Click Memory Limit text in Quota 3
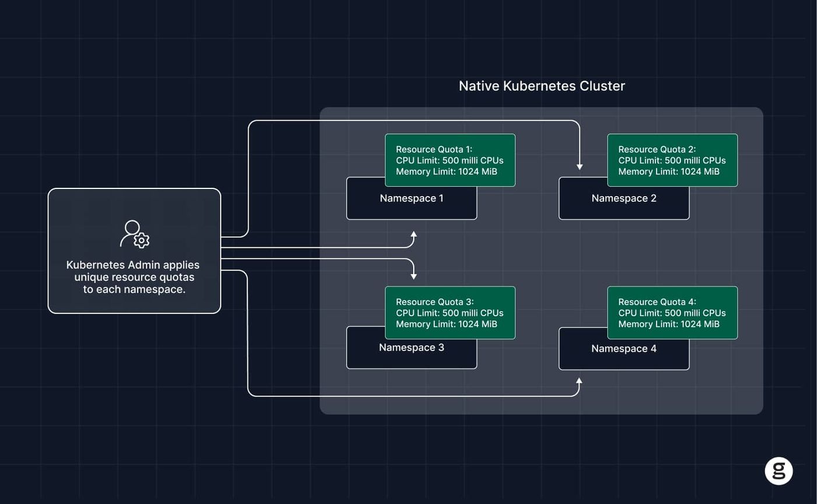 pos(446,324)
